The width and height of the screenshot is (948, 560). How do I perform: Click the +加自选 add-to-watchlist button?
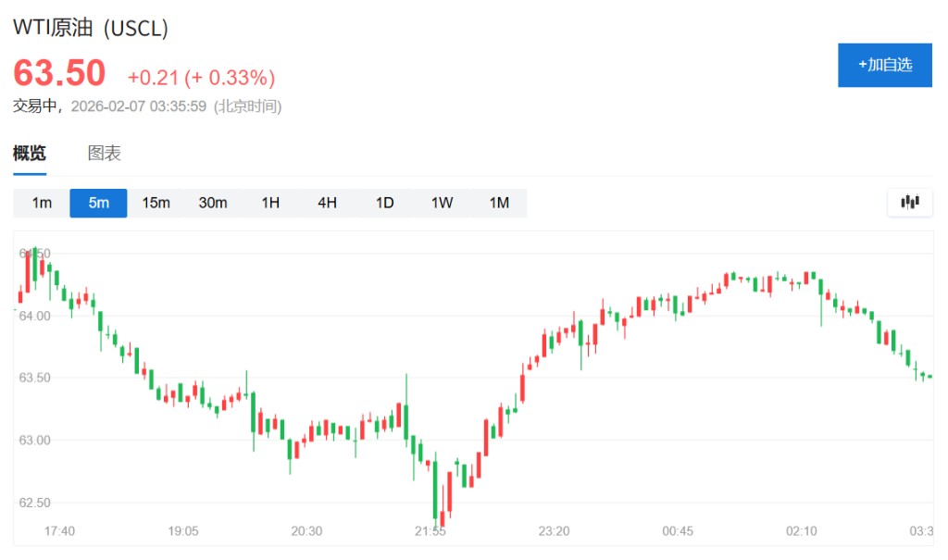[884, 65]
